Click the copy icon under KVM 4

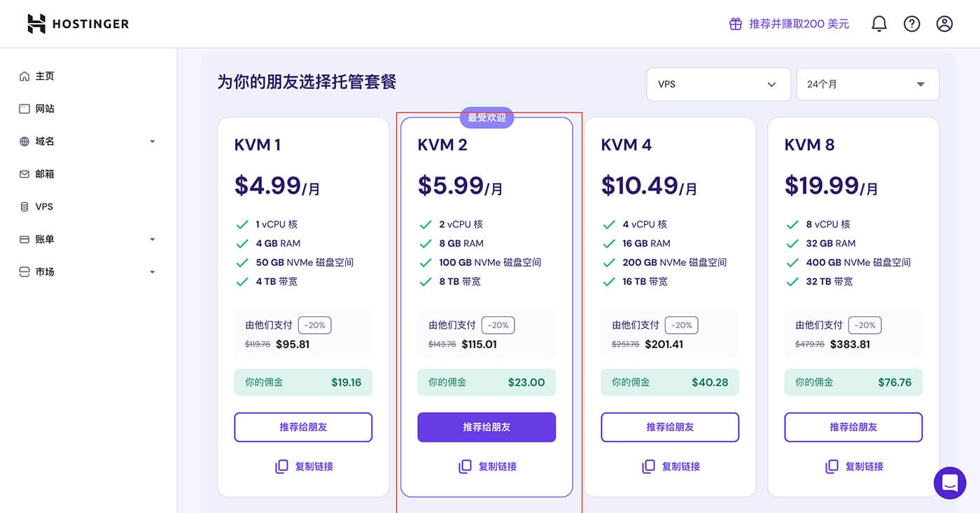click(648, 466)
